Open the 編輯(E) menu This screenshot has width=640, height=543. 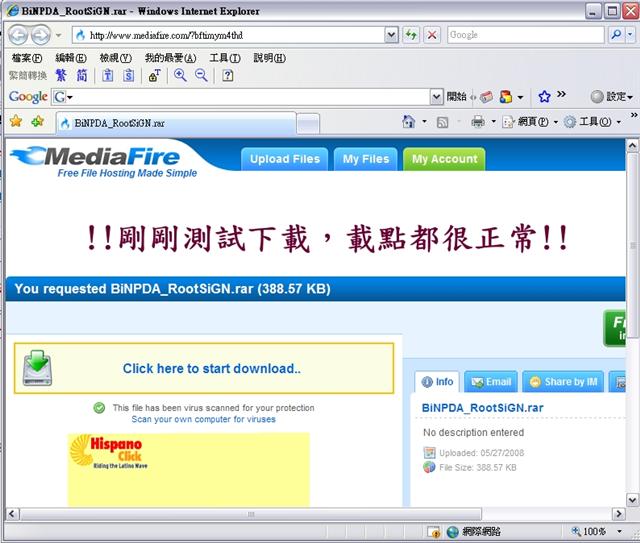click(x=71, y=58)
